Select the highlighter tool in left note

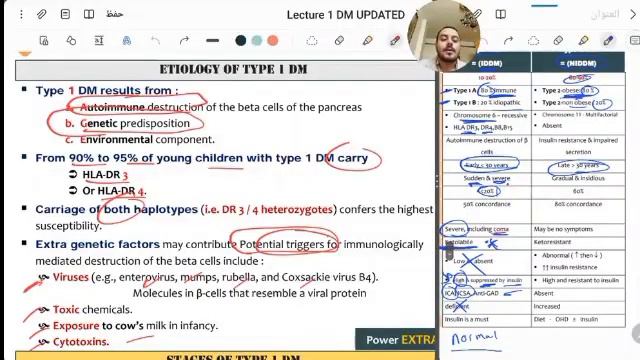pos(367,41)
